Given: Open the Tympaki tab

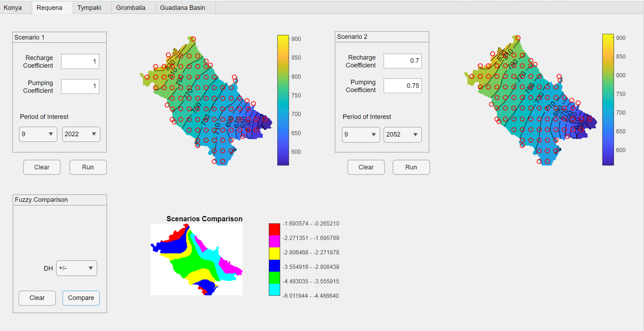Looking at the screenshot, I should pos(89,8).
